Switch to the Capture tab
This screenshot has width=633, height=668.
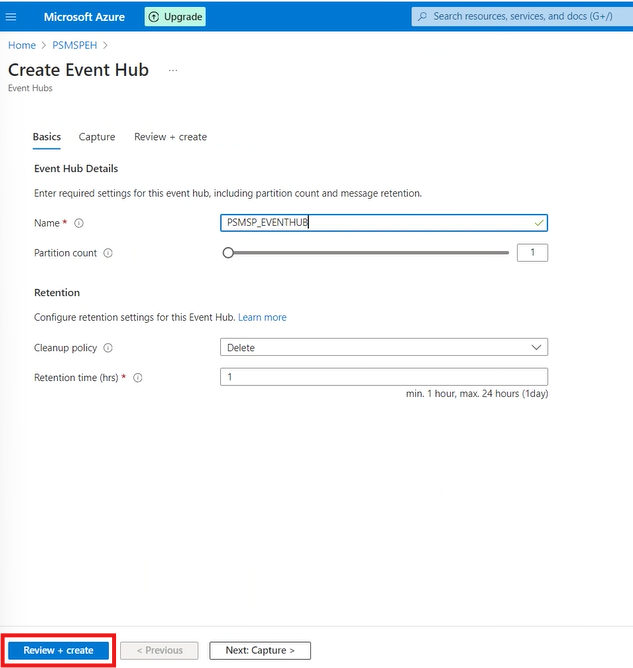(x=97, y=137)
